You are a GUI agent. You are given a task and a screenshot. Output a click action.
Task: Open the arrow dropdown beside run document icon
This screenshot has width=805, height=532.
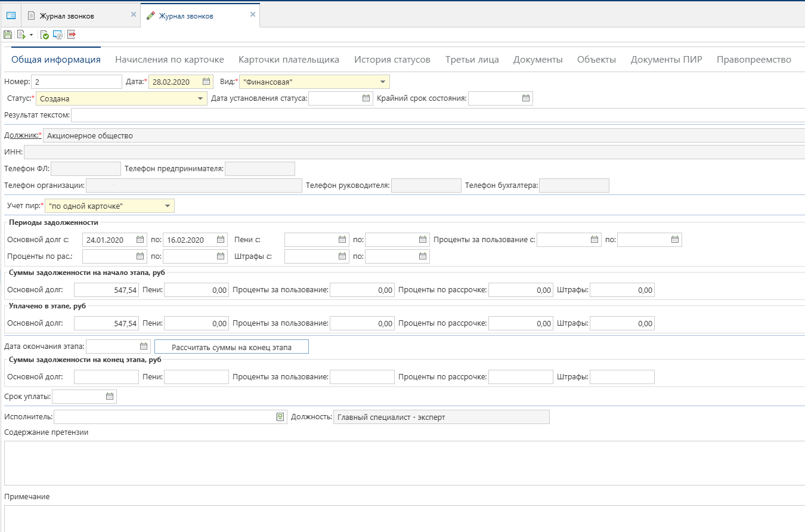[31, 35]
